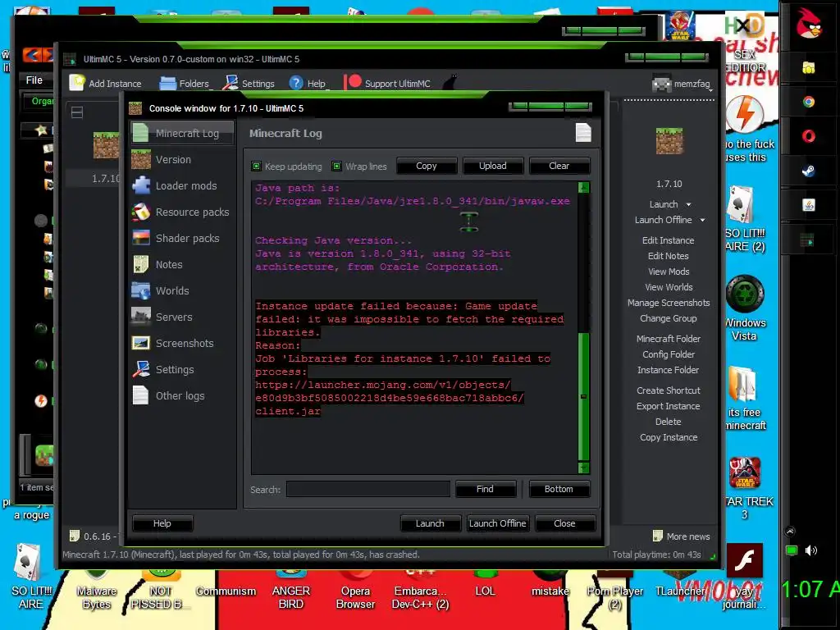Open 'its free minecraft' folder desktop icon
This screenshot has width=840, height=630.
(x=745, y=398)
